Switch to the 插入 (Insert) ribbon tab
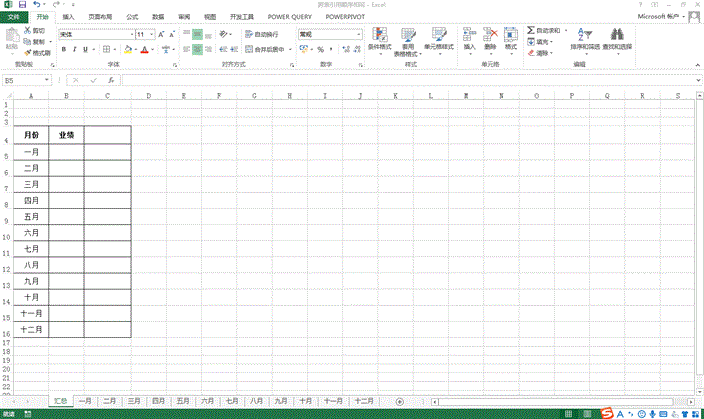704x419 pixels. (x=67, y=17)
